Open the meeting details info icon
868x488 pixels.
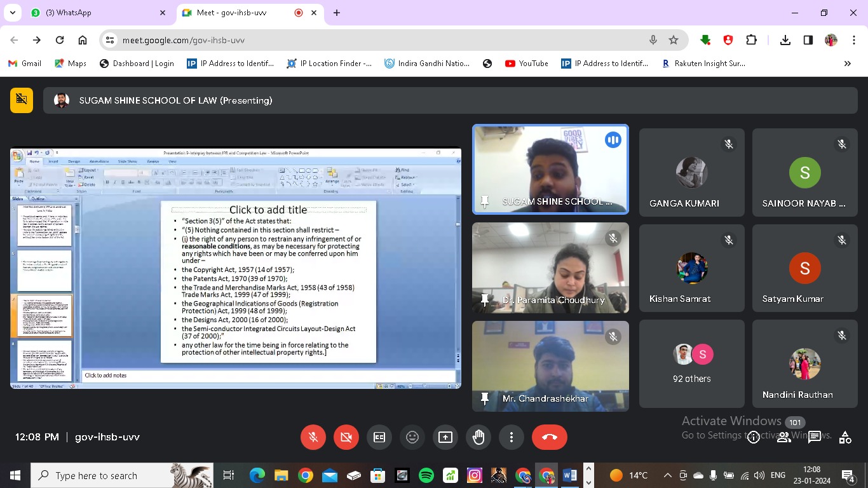(754, 437)
